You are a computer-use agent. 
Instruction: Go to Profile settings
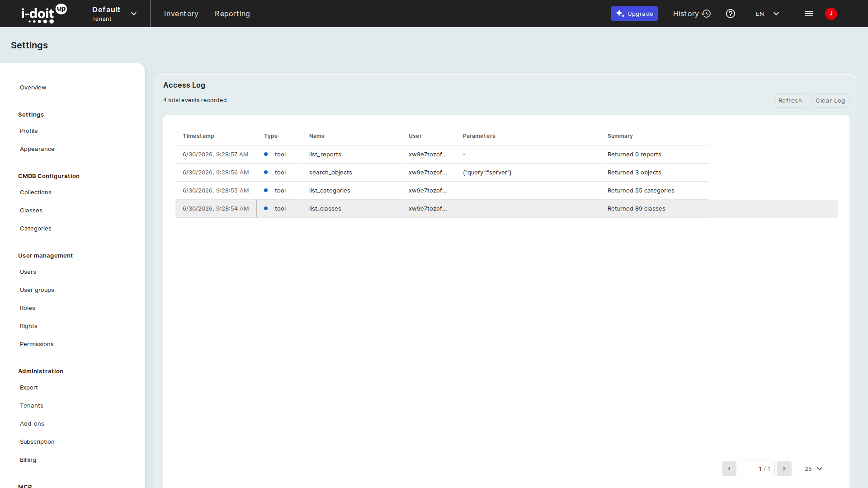coord(29,131)
